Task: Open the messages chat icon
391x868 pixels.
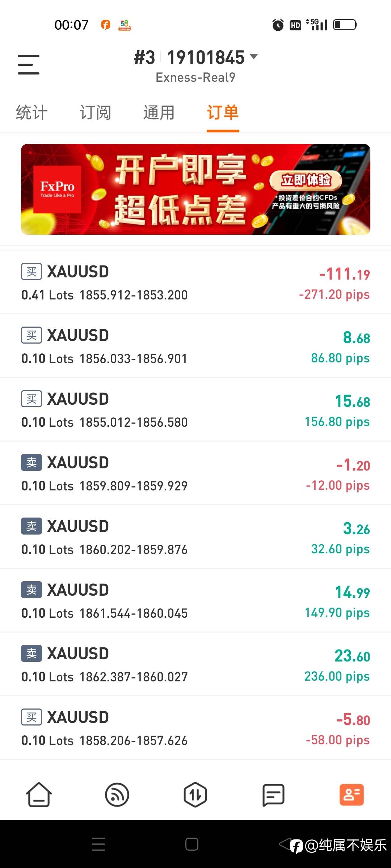Action: [273, 795]
